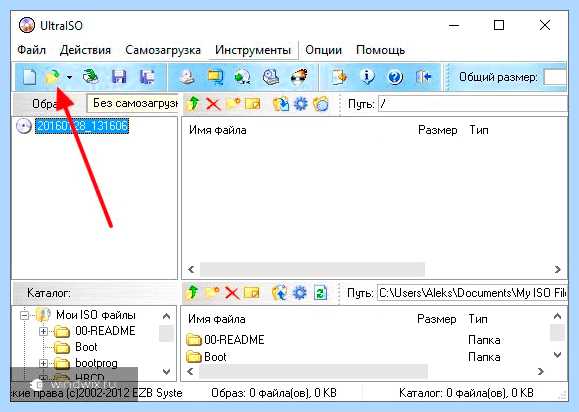Click the Без самозагрузки button
Image resolution: width=579 pixels, height=412 pixels.
coord(133,103)
